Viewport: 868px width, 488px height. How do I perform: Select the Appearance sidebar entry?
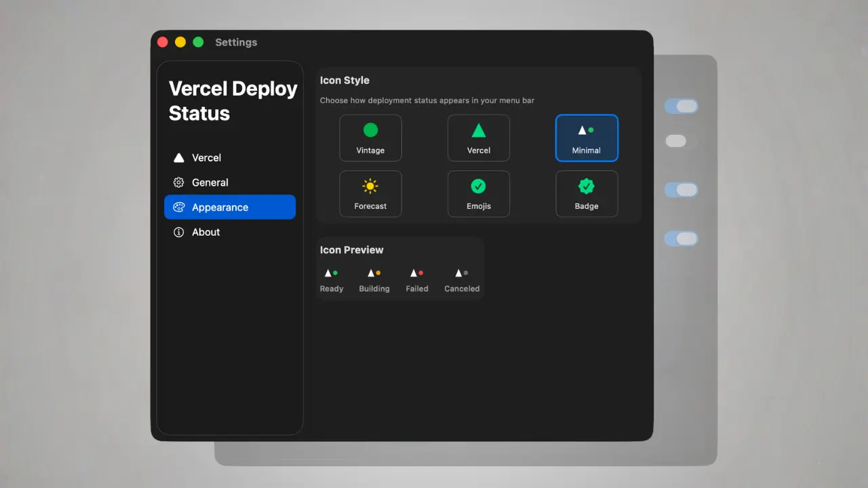pyautogui.click(x=220, y=207)
